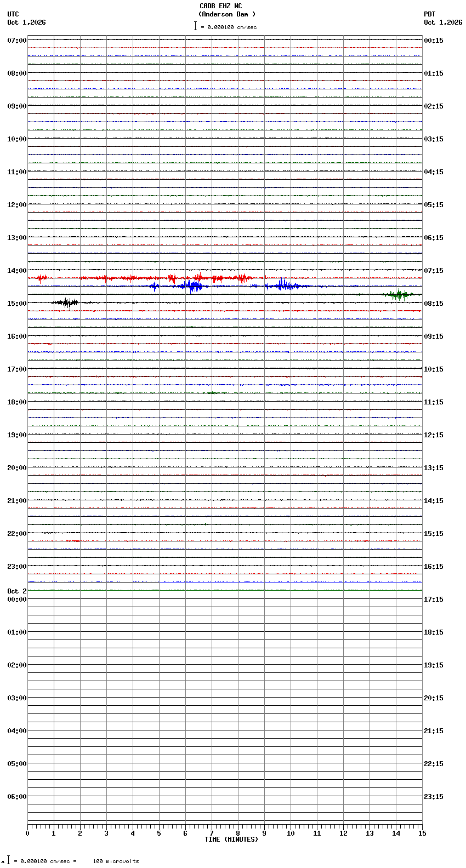Click the scale label 0.000100 cm/sec at top
This screenshot has height=868, width=466.
pos(231,27)
